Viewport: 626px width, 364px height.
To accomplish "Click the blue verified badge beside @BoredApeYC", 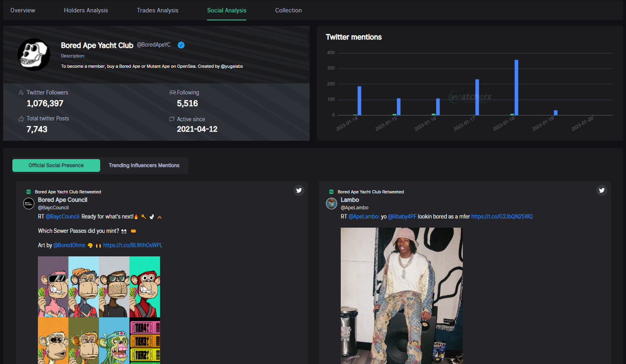I will pyautogui.click(x=181, y=45).
